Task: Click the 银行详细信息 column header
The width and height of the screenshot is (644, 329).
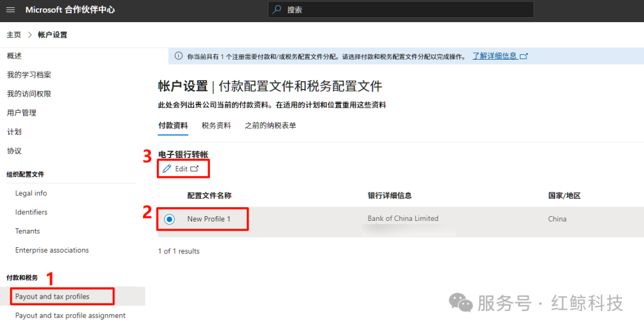Action: [x=390, y=196]
